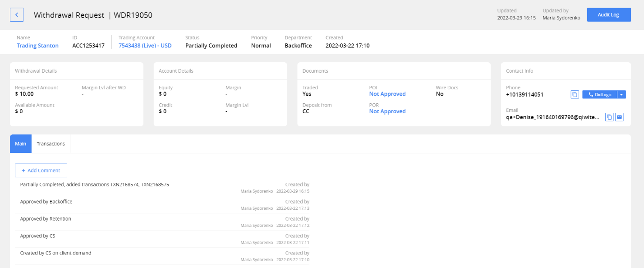Open the POI Not Approved link

387,94
